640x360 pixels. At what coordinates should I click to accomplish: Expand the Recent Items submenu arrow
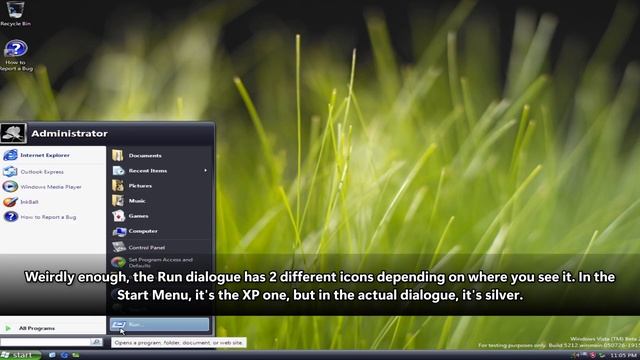click(x=205, y=171)
